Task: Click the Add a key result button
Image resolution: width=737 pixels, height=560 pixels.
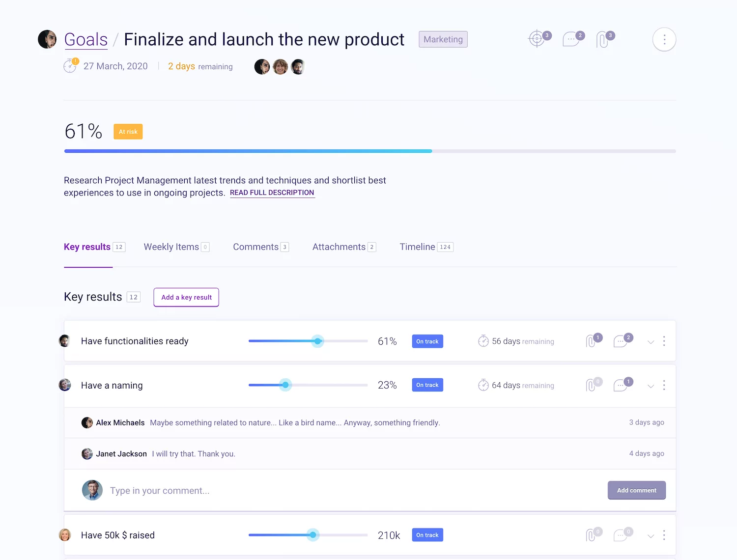Action: (186, 297)
